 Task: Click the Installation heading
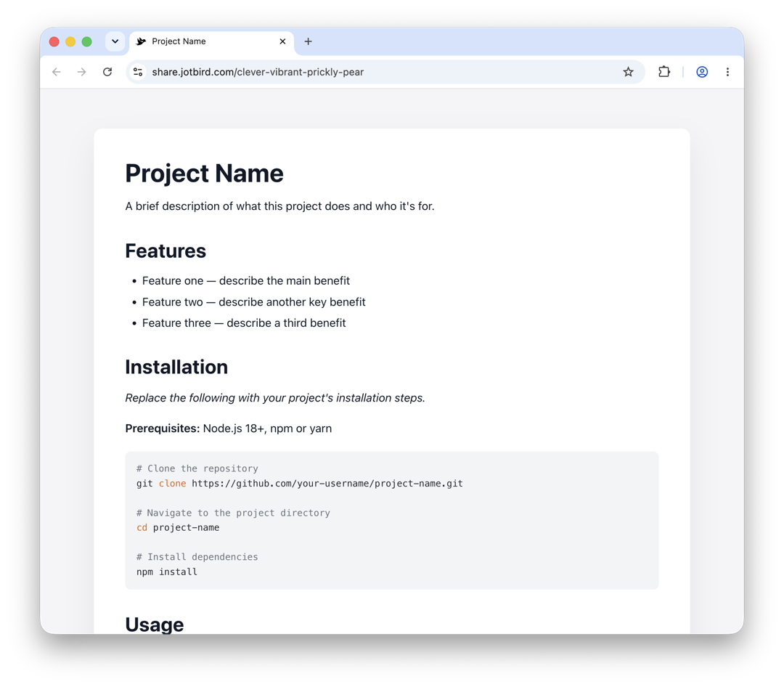pos(176,367)
